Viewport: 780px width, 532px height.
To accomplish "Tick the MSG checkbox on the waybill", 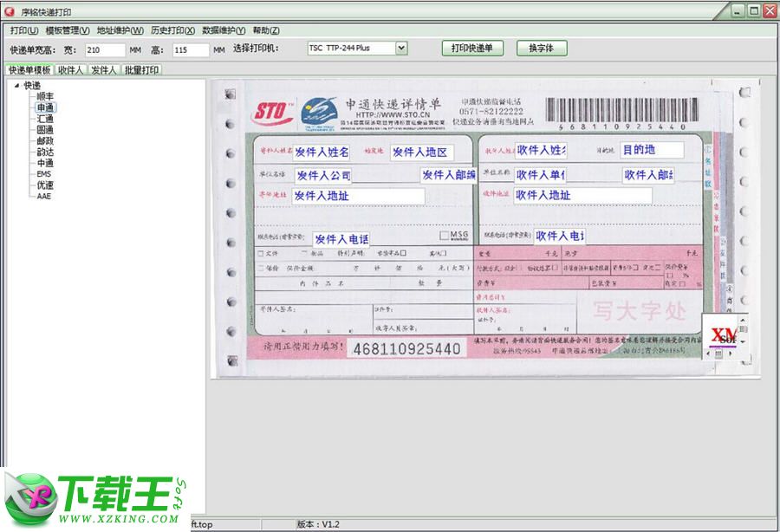I will tap(445, 235).
